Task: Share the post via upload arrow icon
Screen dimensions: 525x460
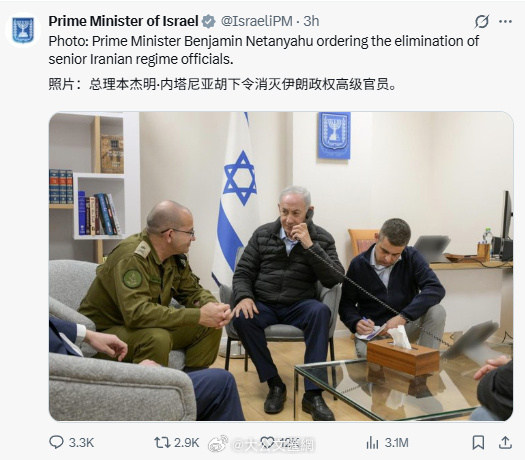Action: 505,443
